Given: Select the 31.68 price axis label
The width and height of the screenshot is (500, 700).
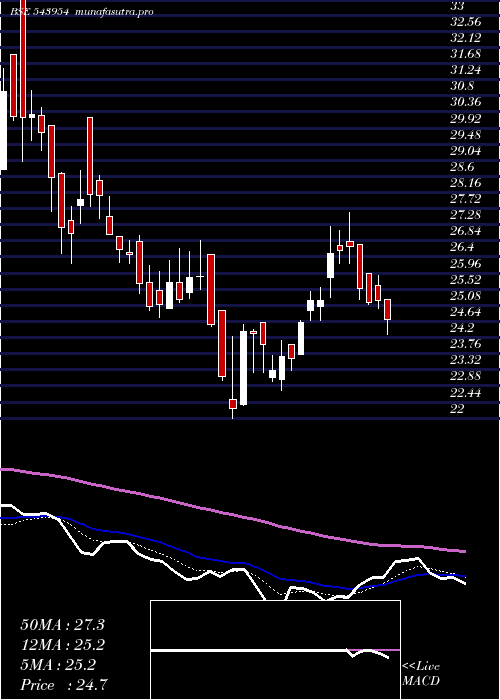Looking at the screenshot, I should click(x=465, y=54).
